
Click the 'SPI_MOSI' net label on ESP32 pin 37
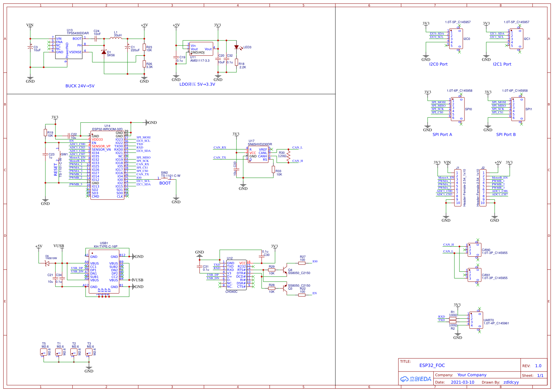coord(143,137)
